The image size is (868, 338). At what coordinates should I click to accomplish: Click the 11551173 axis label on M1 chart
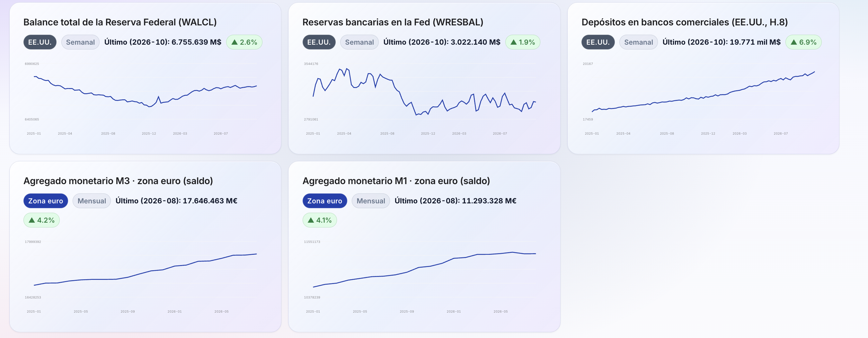coord(312,242)
